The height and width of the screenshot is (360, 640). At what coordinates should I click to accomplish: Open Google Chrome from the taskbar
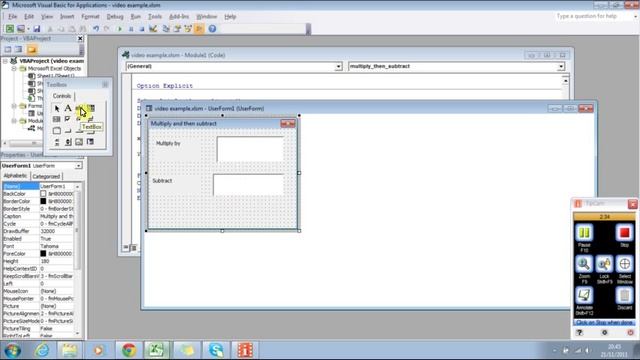pyautogui.click(x=129, y=350)
